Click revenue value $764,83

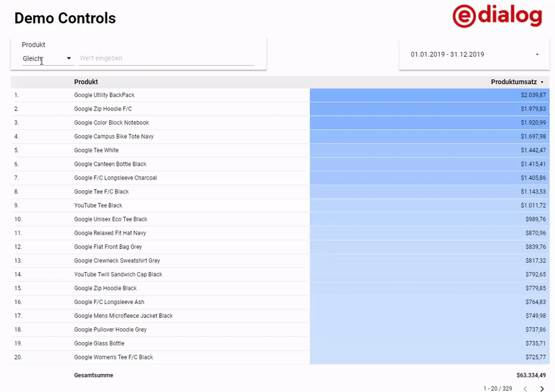(x=536, y=302)
